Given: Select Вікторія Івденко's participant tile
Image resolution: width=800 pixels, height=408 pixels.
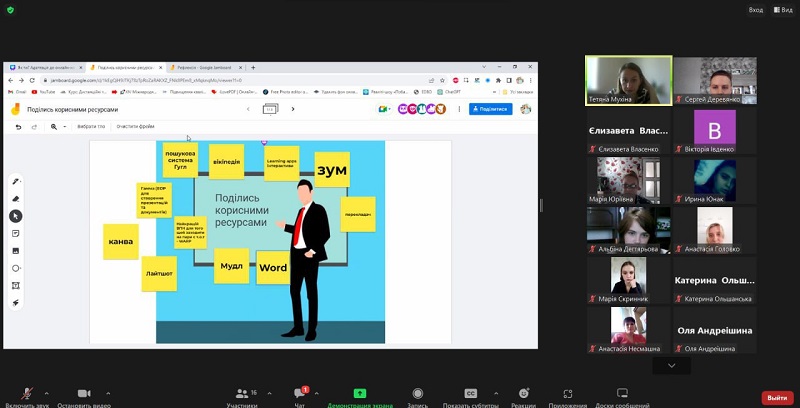Looking at the screenshot, I should click(x=715, y=130).
